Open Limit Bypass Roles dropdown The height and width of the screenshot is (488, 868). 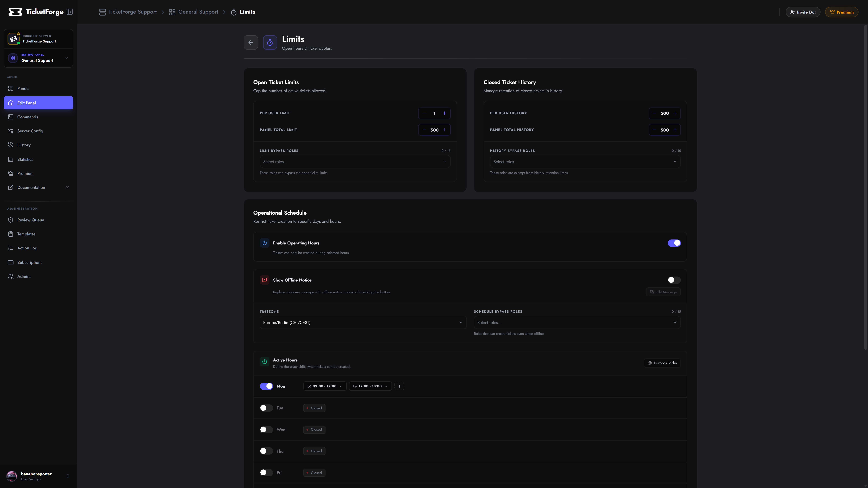coord(355,162)
